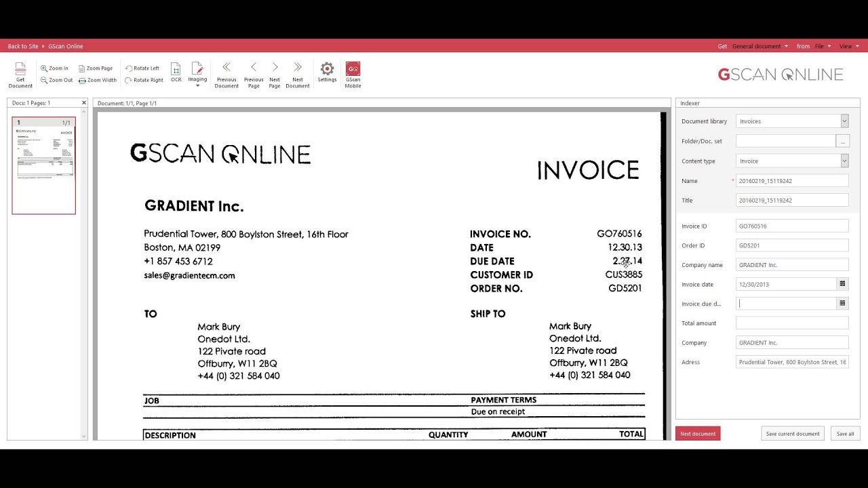The height and width of the screenshot is (488, 868).
Task: Click GRADIENT Inc. heading on invoice
Action: coord(194,206)
